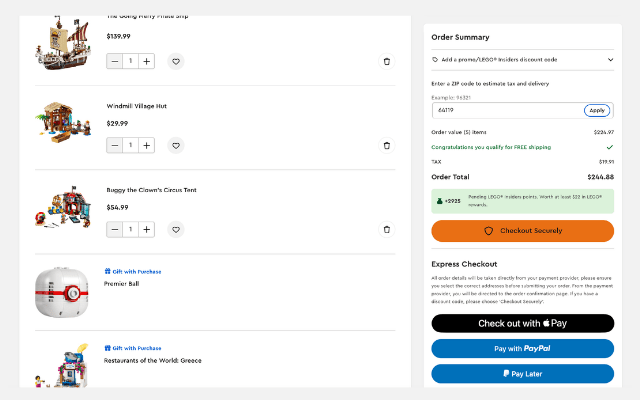Click Buggy the Clown's Circus Tent image
Viewport: 640px width, 400px height.
pyautogui.click(x=63, y=207)
